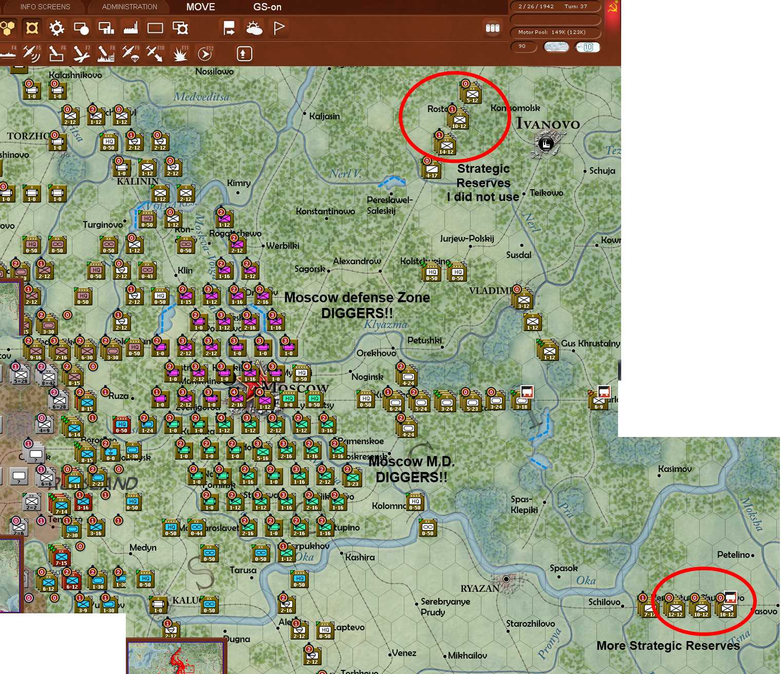Click the boxed up-arrow toolbar icon
This screenshot has height=674, width=784.
tap(244, 53)
